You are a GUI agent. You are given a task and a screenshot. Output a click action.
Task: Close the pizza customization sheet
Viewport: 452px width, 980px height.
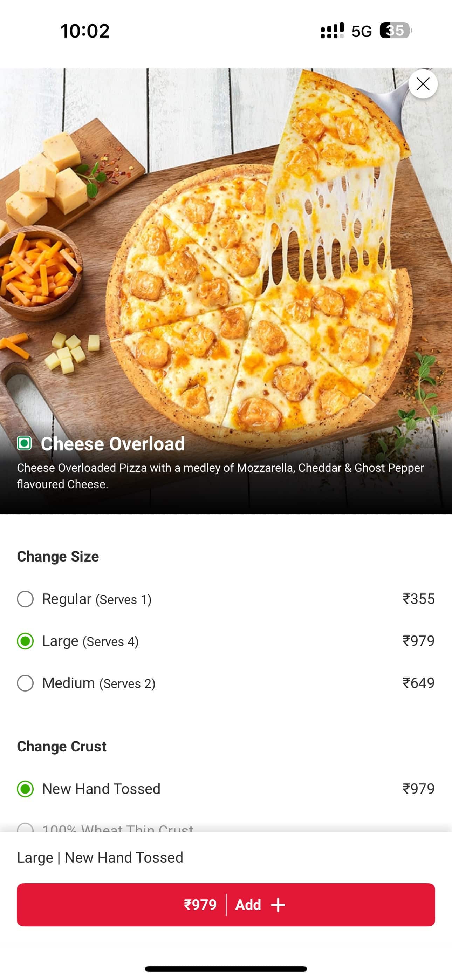(423, 84)
